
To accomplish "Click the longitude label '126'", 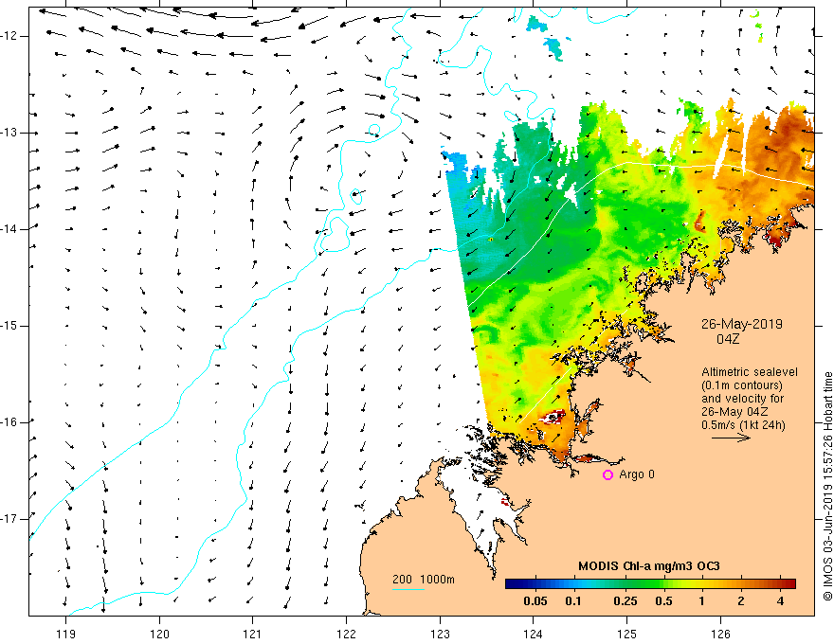I will point(720,634).
